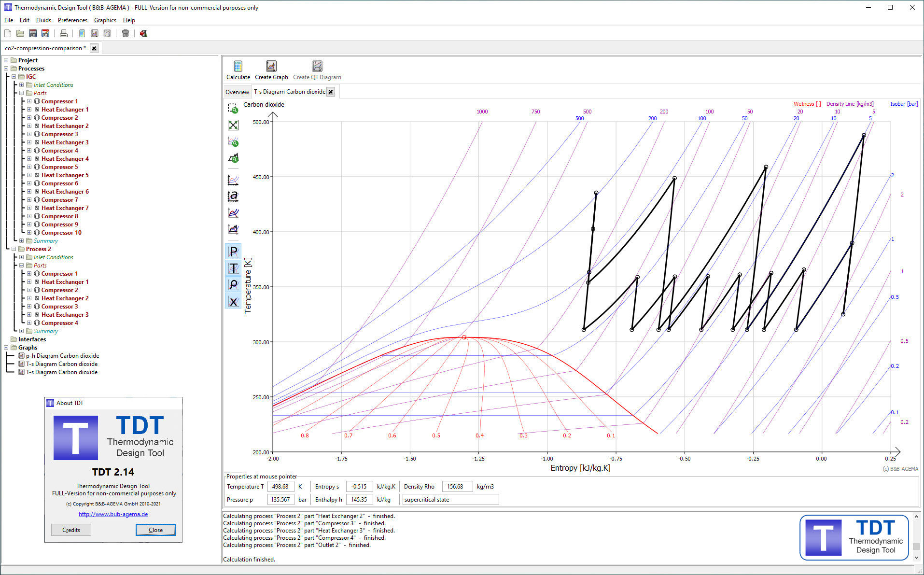Click the Save project floppy disk icon
The image size is (924, 575).
45,33
